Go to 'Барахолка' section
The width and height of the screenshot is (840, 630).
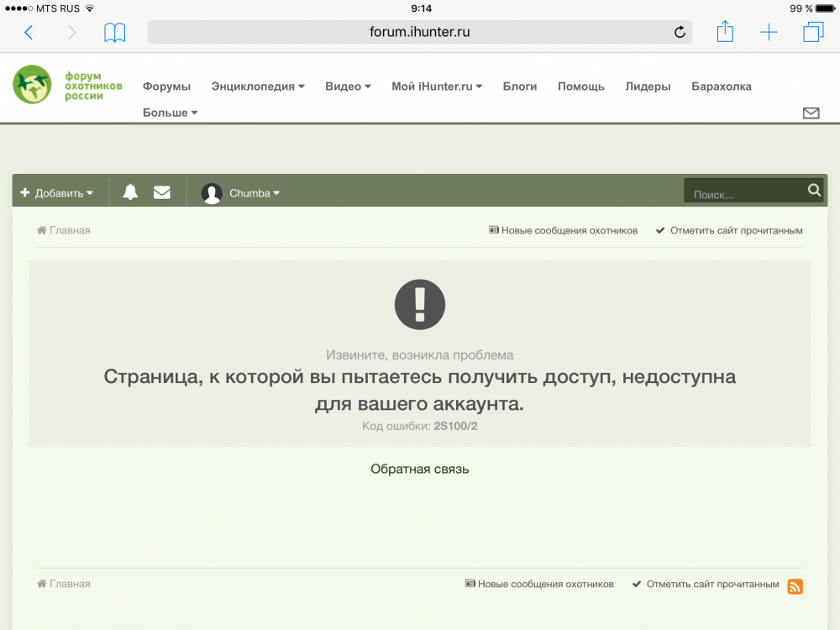(721, 87)
